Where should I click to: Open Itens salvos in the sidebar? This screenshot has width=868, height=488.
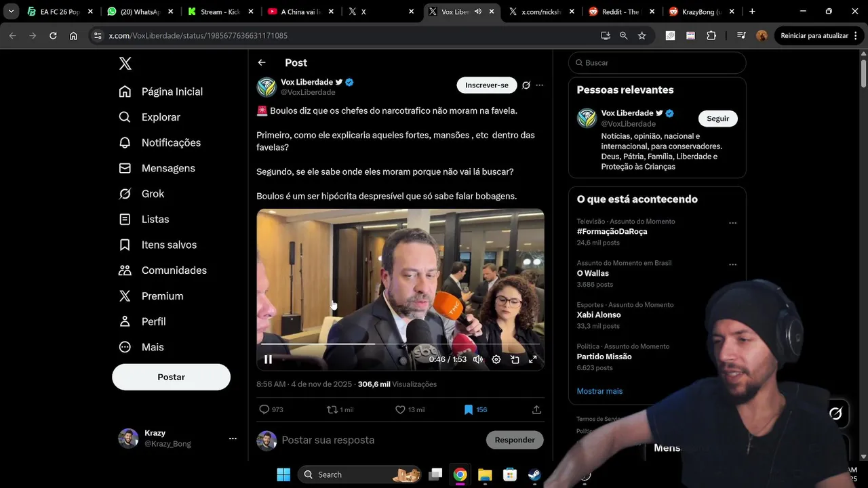pos(157,245)
